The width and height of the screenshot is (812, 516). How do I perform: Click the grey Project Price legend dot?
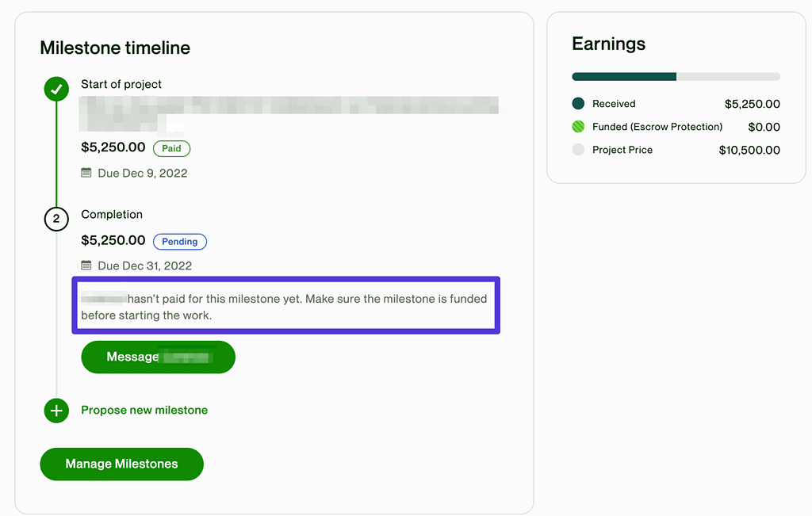[x=578, y=150]
